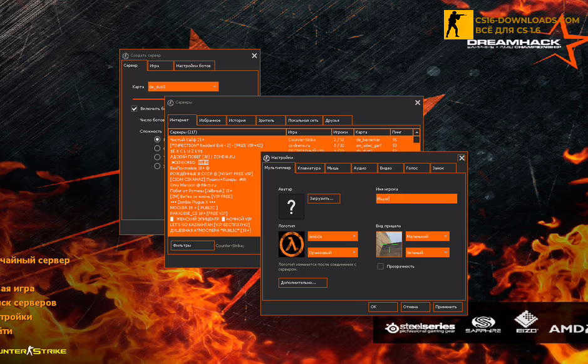Screen dimensions: 588x364
Task: Click the 'de_berzerker' map cell
Action: pos(368,140)
